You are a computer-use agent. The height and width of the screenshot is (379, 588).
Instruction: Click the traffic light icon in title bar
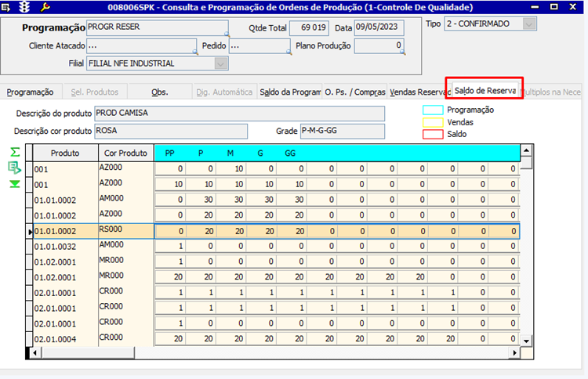25,7
